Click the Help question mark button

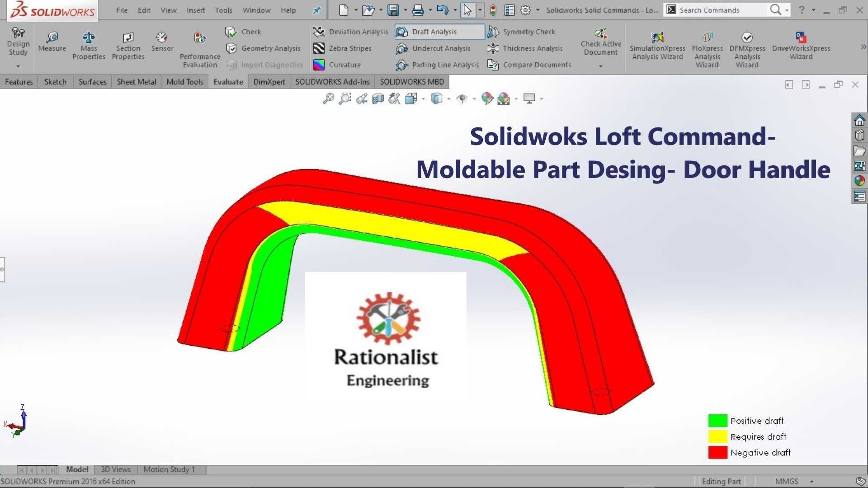pyautogui.click(x=802, y=10)
